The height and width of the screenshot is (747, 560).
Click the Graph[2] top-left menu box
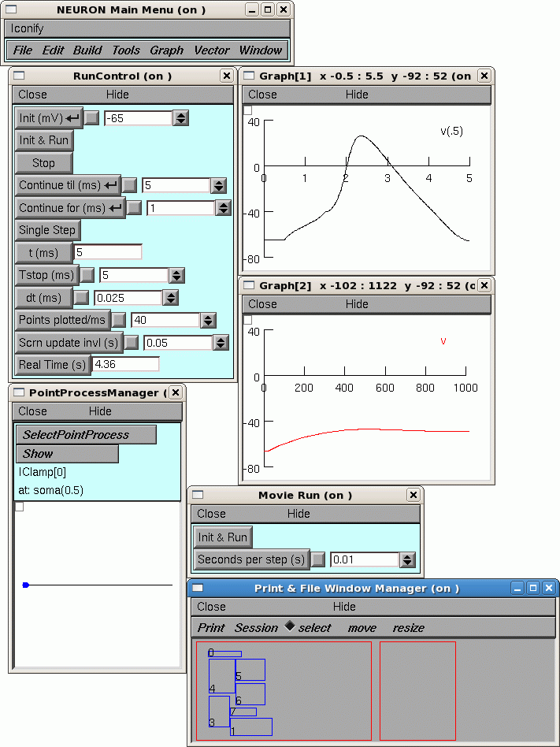[x=247, y=320]
